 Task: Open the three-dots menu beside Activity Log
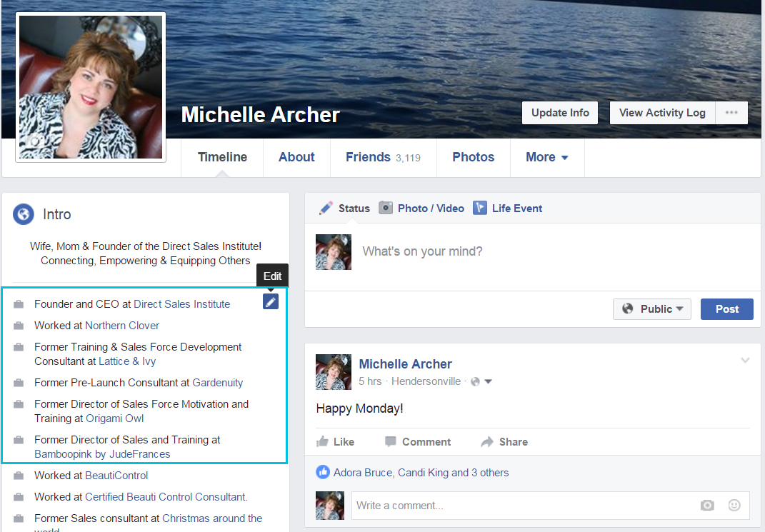pyautogui.click(x=731, y=113)
